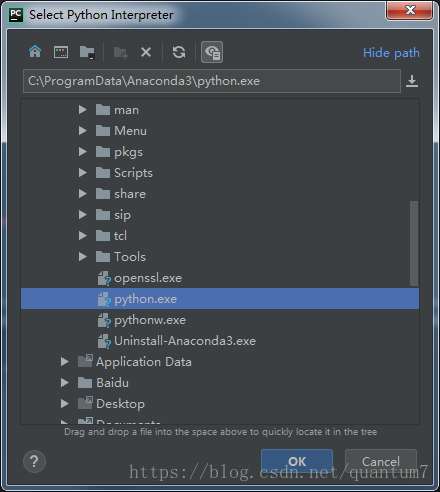Expand the Tools folder
This screenshot has width=440, height=492.
point(83,257)
